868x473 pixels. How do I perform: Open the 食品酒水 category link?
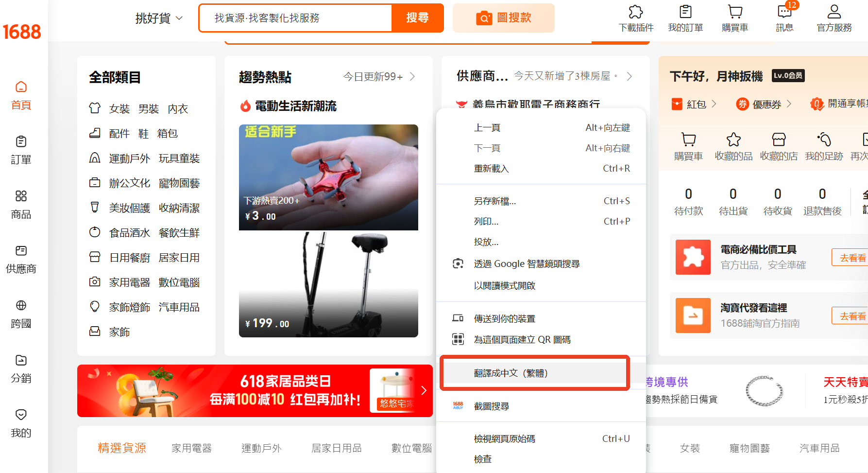(x=130, y=233)
